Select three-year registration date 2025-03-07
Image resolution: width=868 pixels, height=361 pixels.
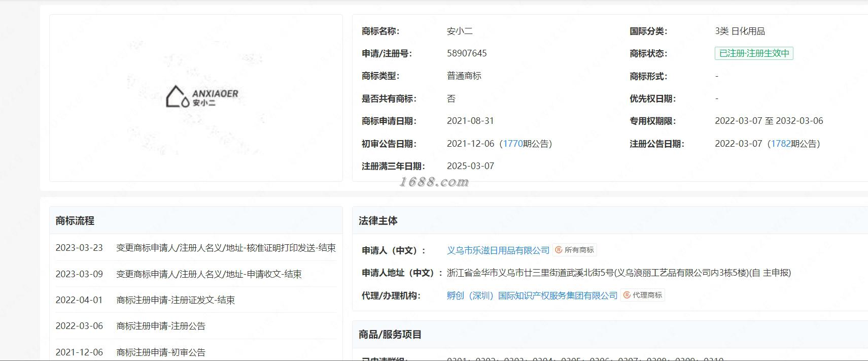pos(470,166)
